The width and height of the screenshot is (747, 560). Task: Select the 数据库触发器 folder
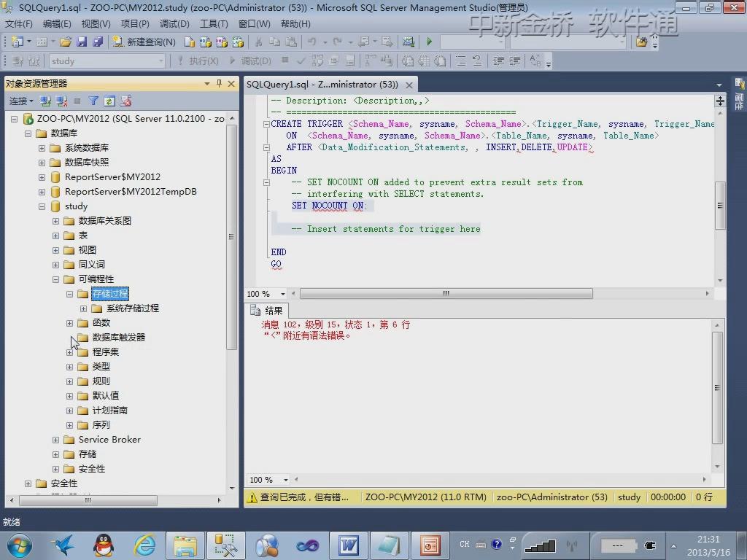119,338
